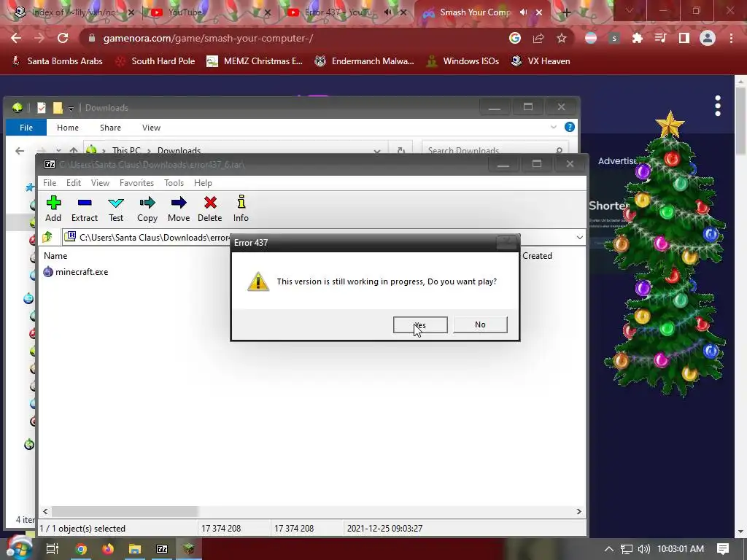
Task: Open the Windows ISOs bookmark
Action: [463, 61]
